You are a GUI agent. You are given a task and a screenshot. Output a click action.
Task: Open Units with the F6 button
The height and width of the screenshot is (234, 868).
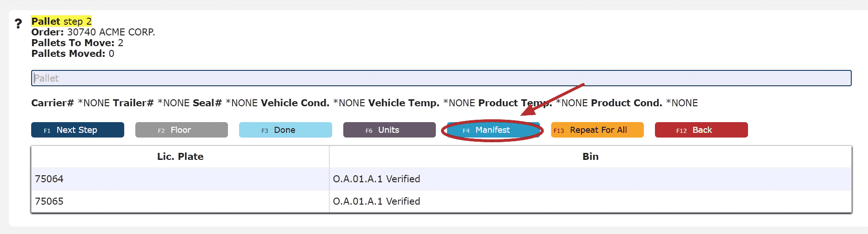389,130
